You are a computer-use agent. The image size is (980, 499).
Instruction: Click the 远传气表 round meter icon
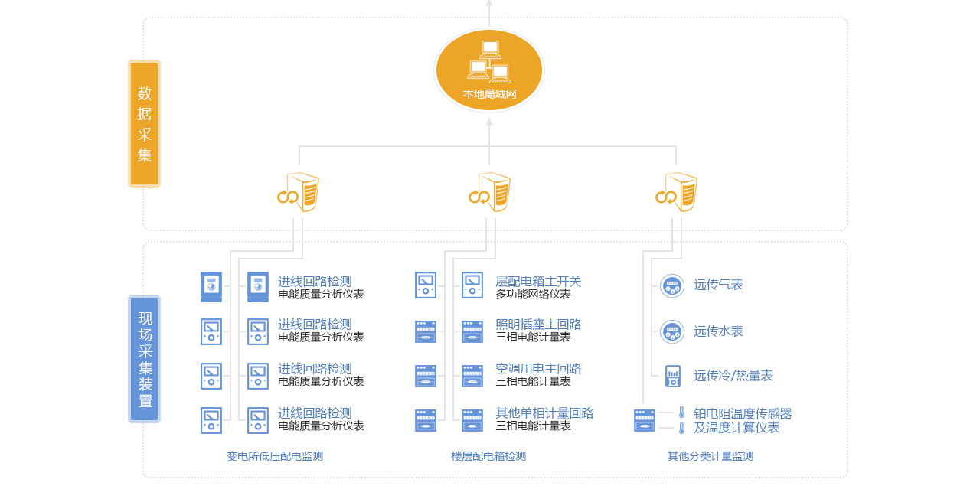click(672, 285)
